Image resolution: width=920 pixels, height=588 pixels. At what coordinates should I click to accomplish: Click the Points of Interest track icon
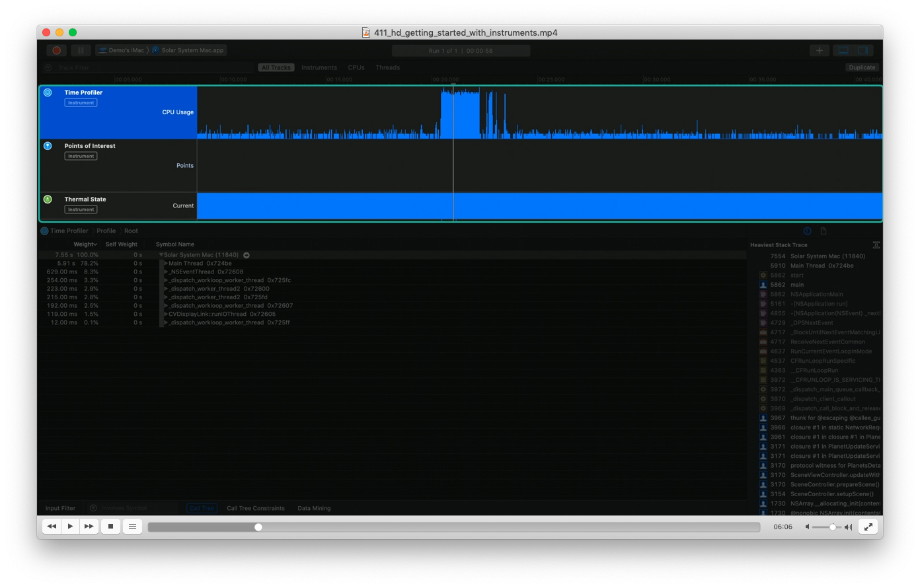(48, 146)
